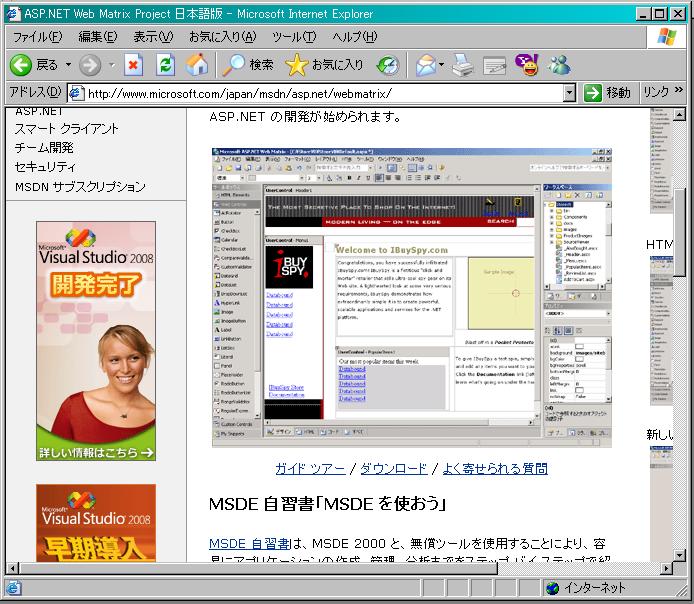Click the IE page icon in status bar
The image size is (694, 604).
(x=13, y=588)
